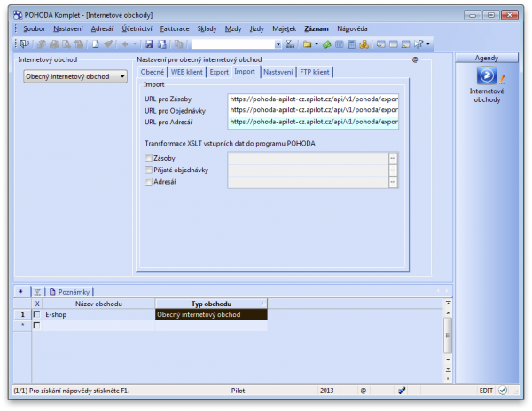Open the yellow folder toolbar icon
Viewport: 532px width, 411px height.
tap(308, 44)
